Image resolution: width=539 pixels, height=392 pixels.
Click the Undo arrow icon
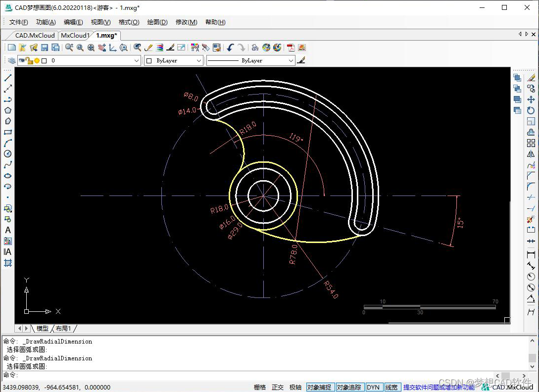230,48
